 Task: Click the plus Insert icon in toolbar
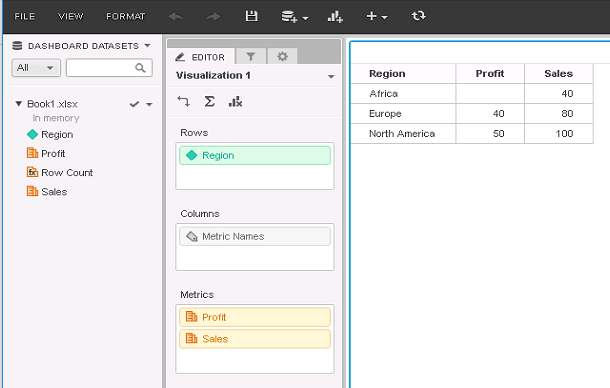click(x=372, y=16)
